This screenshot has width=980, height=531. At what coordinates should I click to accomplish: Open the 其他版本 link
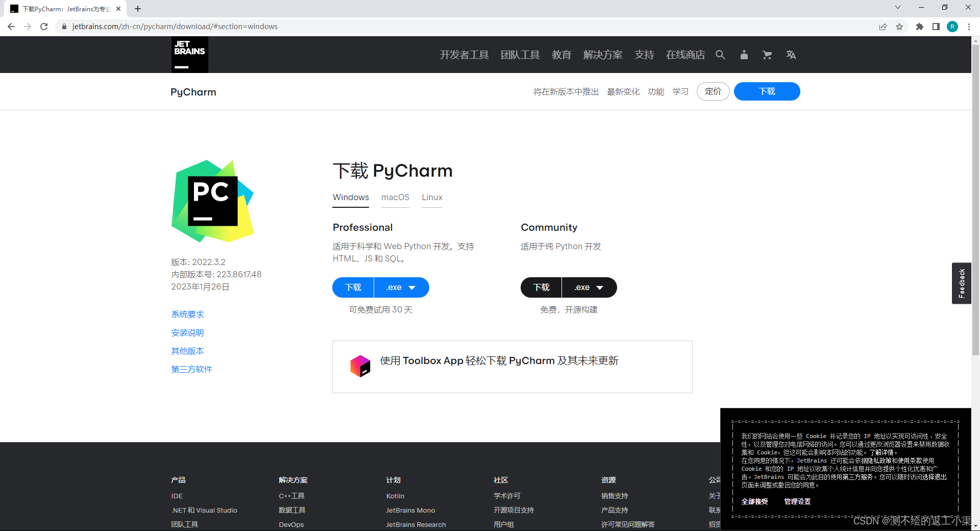(x=187, y=351)
